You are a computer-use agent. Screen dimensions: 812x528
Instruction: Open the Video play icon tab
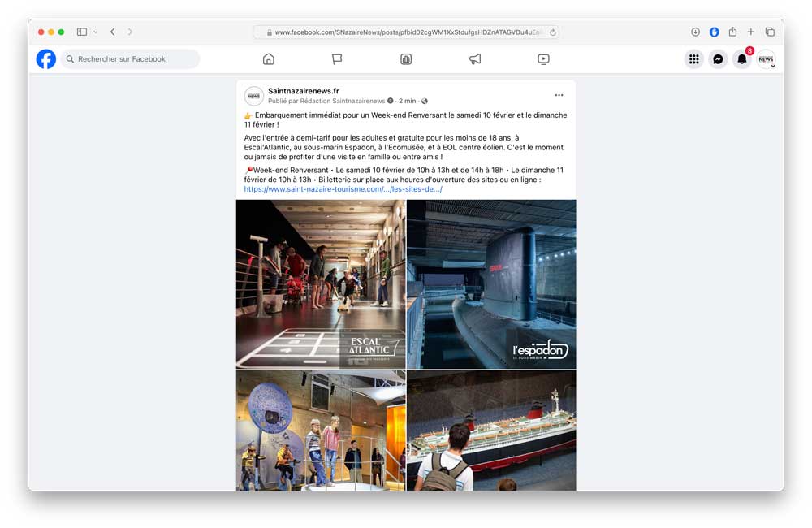pyautogui.click(x=543, y=59)
